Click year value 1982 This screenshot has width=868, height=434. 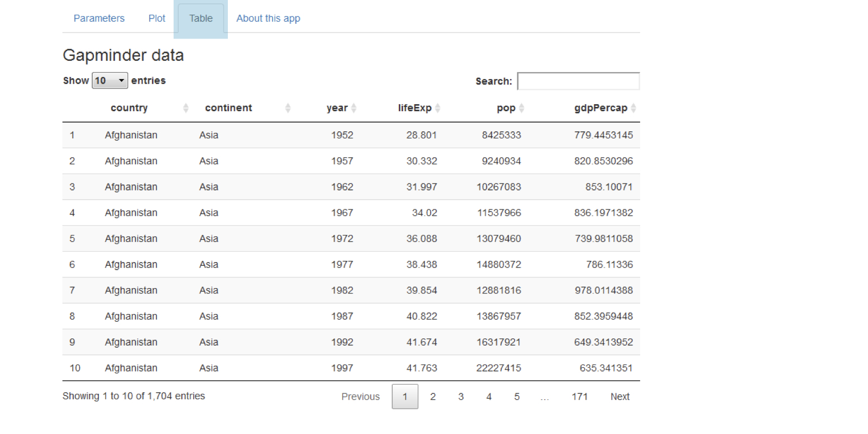pyautogui.click(x=342, y=290)
